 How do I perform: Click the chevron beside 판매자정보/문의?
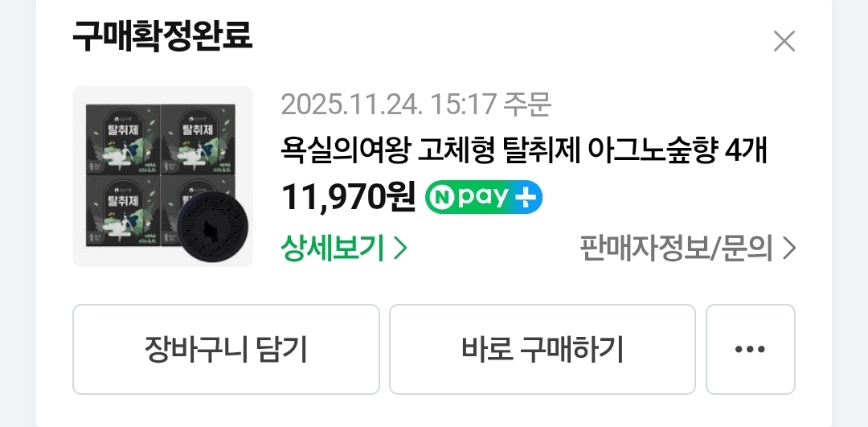tap(789, 249)
